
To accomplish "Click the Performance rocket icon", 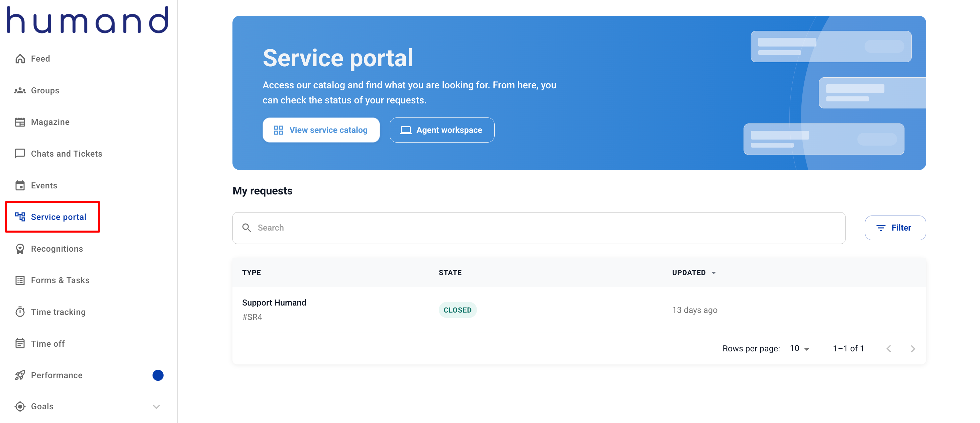I will click(20, 375).
